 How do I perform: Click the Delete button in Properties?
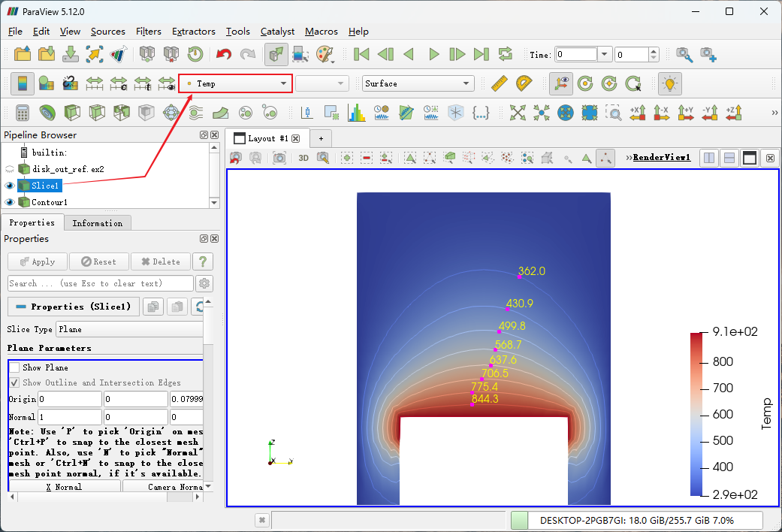pyautogui.click(x=159, y=261)
